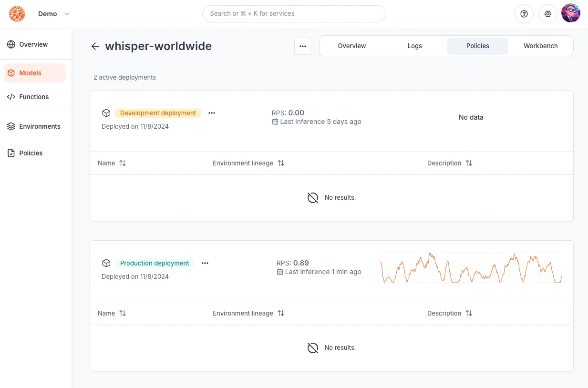Open the model's more options button
The width and height of the screenshot is (588, 388).
click(x=303, y=46)
